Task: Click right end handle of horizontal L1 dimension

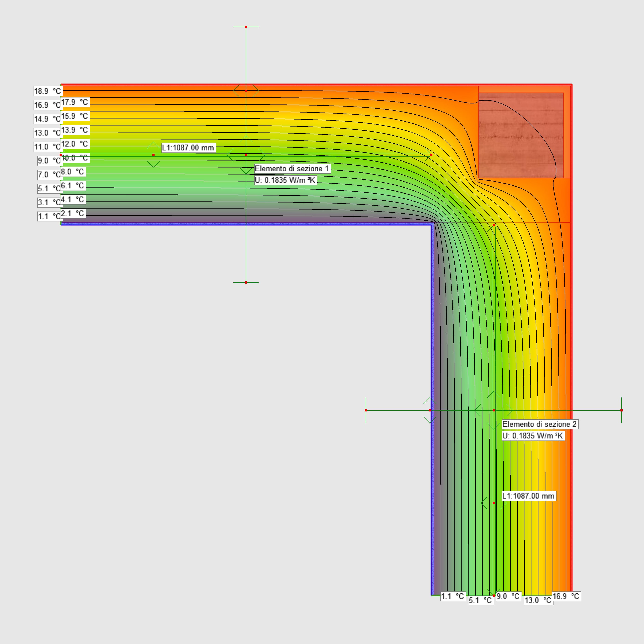Action: pyautogui.click(x=431, y=155)
